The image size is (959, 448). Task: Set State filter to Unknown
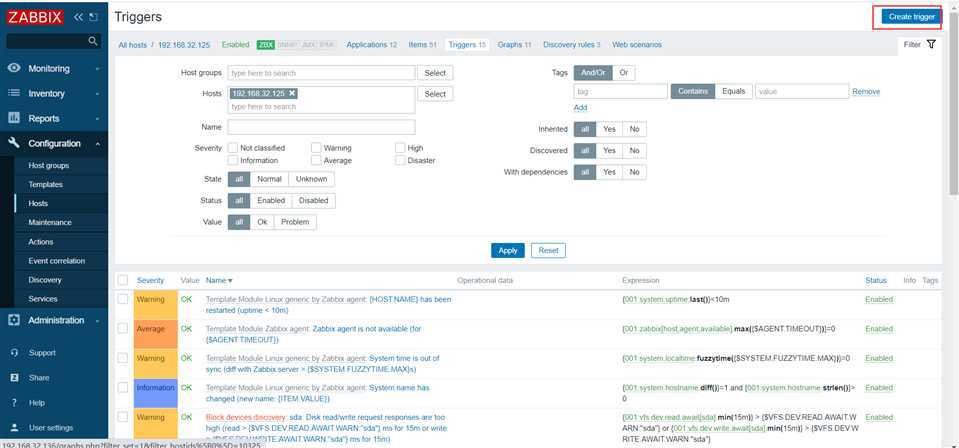pyautogui.click(x=311, y=179)
